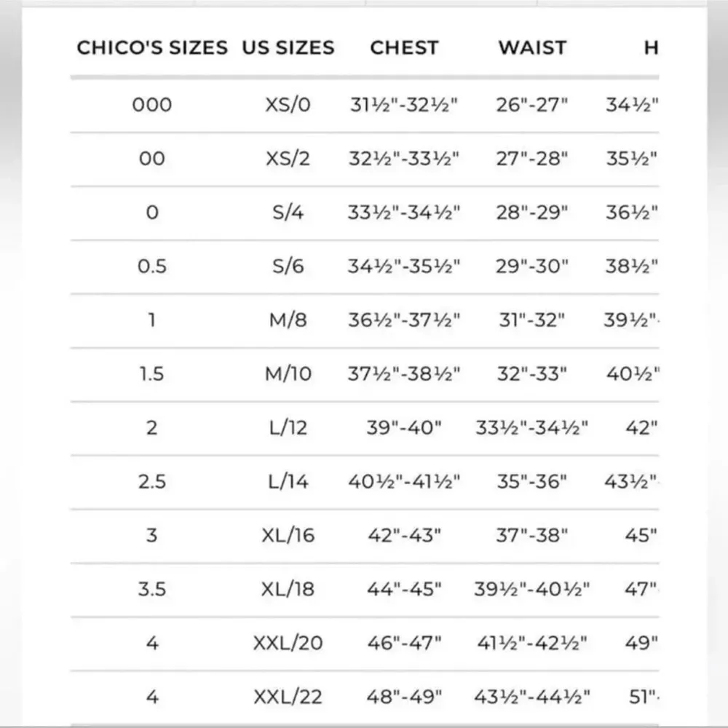Select Chico's size 0.5 cell
The width and height of the screenshot is (728, 728).
[x=152, y=266]
